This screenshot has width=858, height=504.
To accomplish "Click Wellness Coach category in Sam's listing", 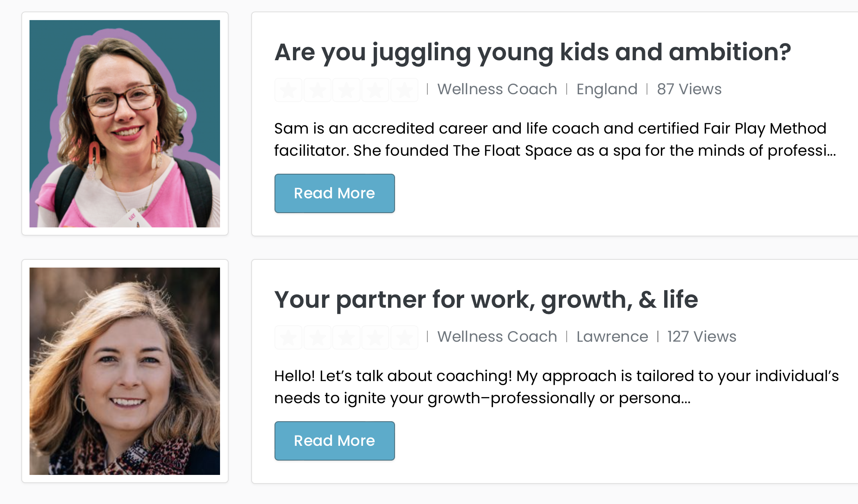I will (497, 89).
